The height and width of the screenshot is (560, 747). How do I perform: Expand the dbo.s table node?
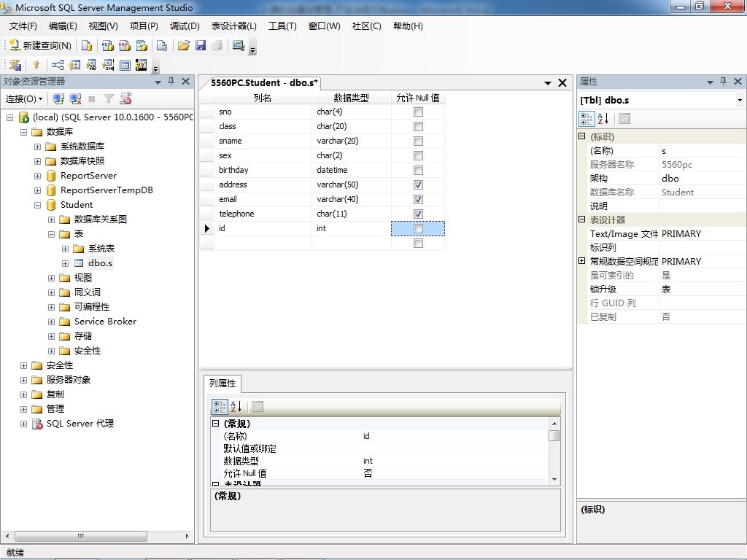(65, 263)
